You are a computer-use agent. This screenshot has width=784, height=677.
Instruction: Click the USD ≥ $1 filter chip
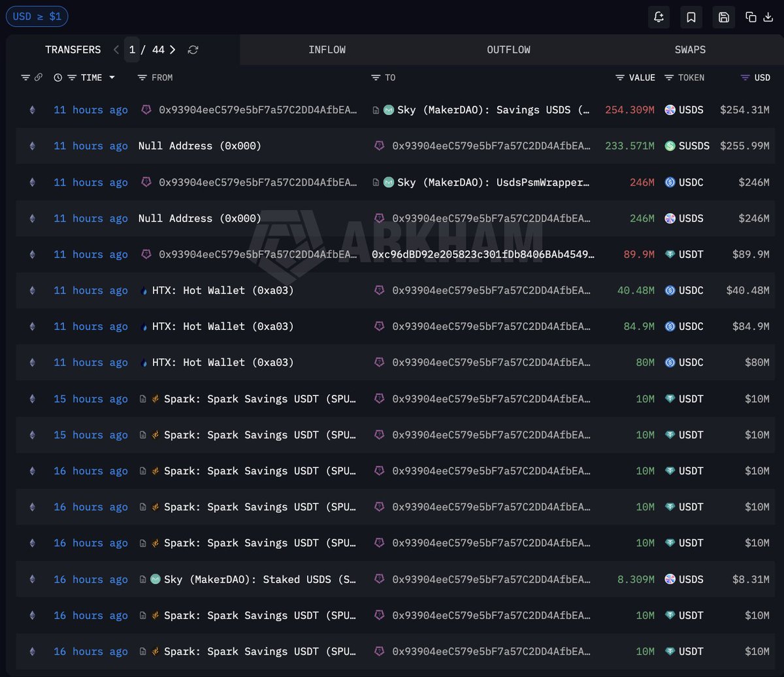pos(37,16)
